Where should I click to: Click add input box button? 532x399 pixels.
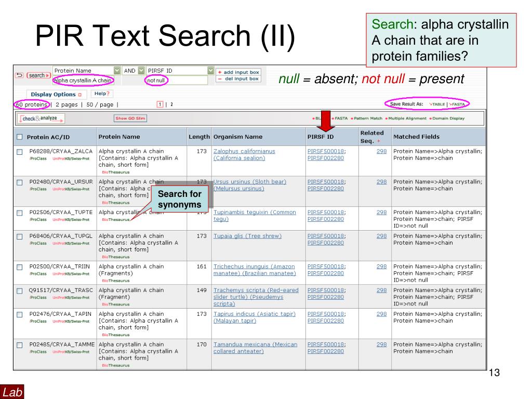tap(238, 72)
